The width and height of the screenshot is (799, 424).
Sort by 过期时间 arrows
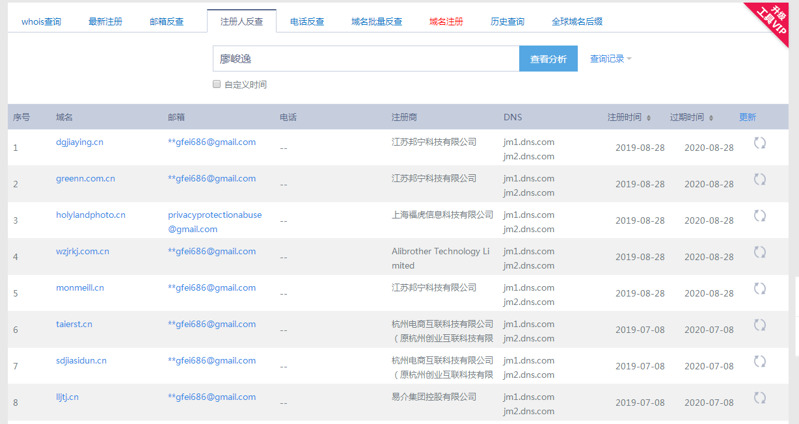point(711,118)
